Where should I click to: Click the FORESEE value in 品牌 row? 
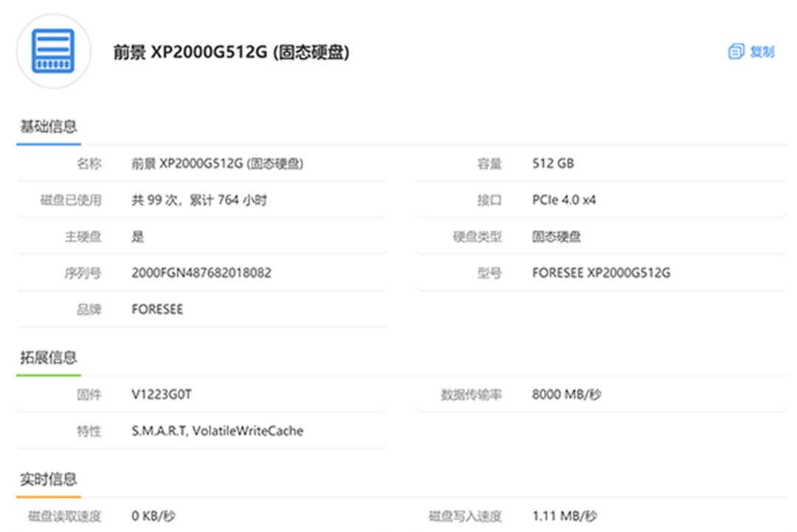(157, 310)
